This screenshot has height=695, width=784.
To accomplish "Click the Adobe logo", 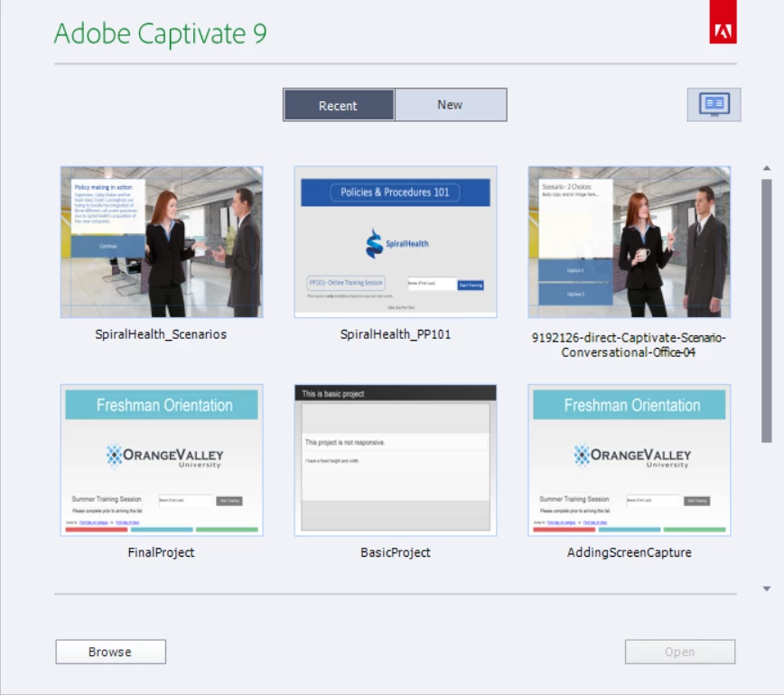I will click(x=723, y=22).
